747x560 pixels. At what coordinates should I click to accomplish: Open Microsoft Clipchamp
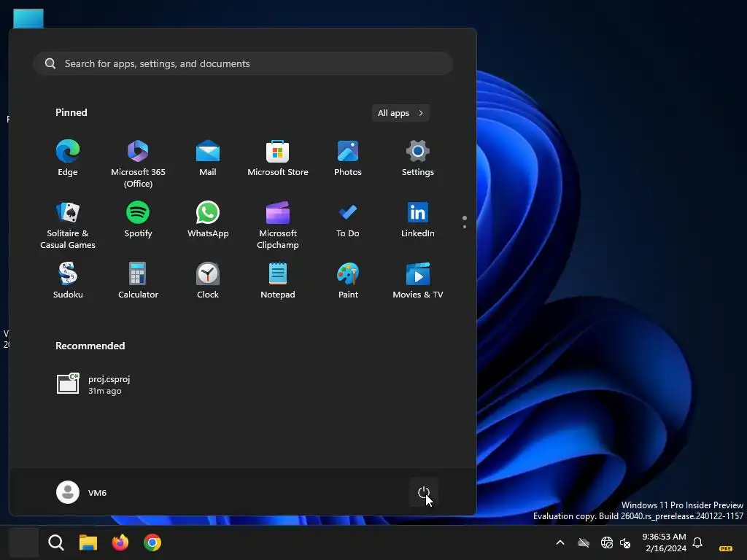pos(278,225)
